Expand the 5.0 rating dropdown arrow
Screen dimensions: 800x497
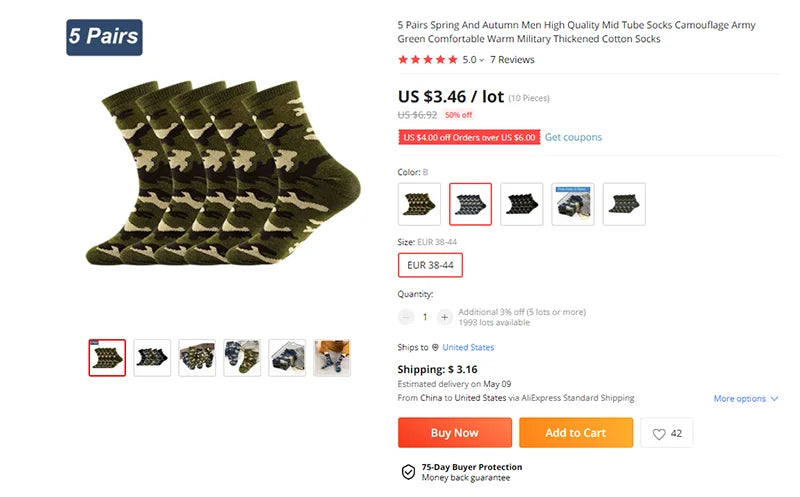(x=481, y=60)
